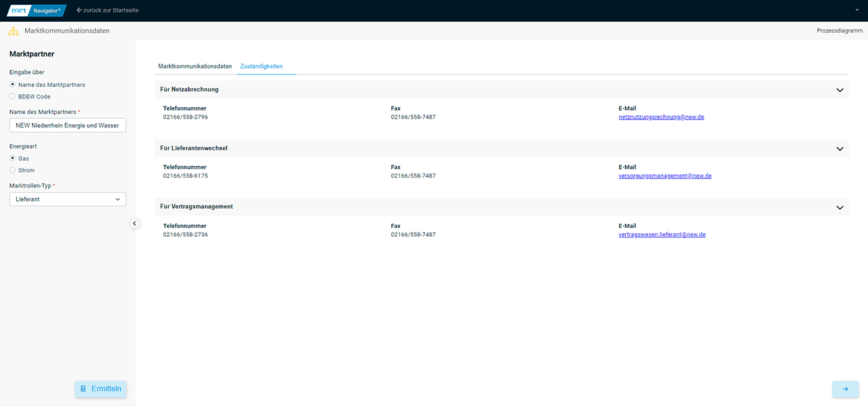
Task: Open the Marktrollen-Typ dropdown
Action: [68, 199]
